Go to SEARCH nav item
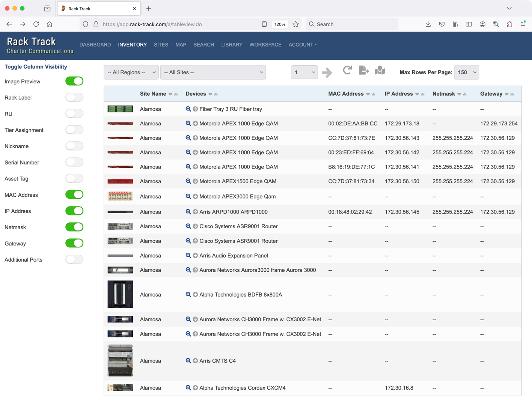The height and width of the screenshot is (396, 532). click(x=203, y=45)
